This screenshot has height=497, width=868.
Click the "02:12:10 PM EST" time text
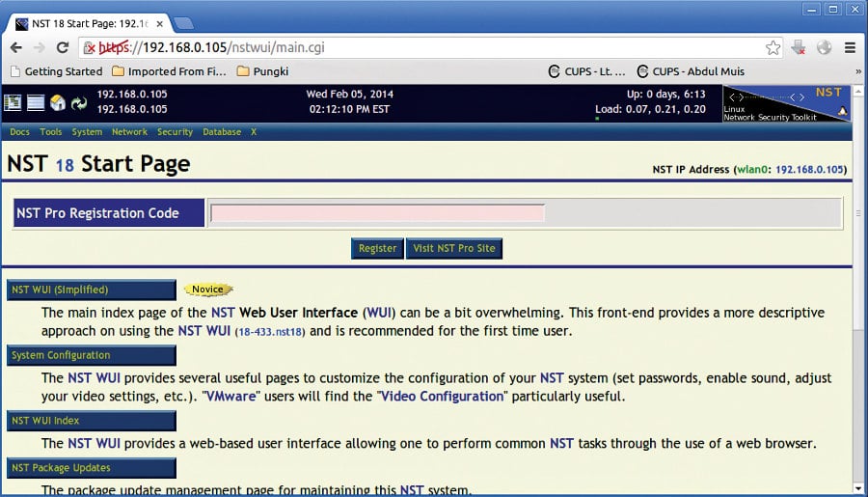point(349,109)
